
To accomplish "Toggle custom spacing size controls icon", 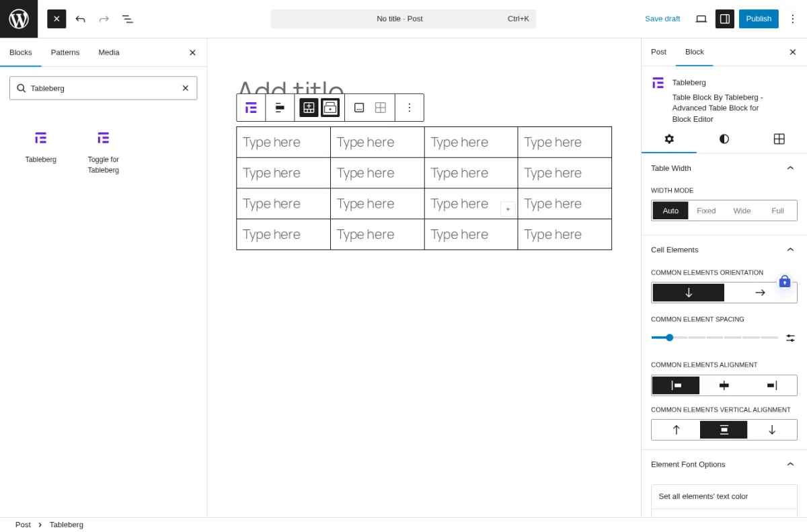I will (x=790, y=338).
